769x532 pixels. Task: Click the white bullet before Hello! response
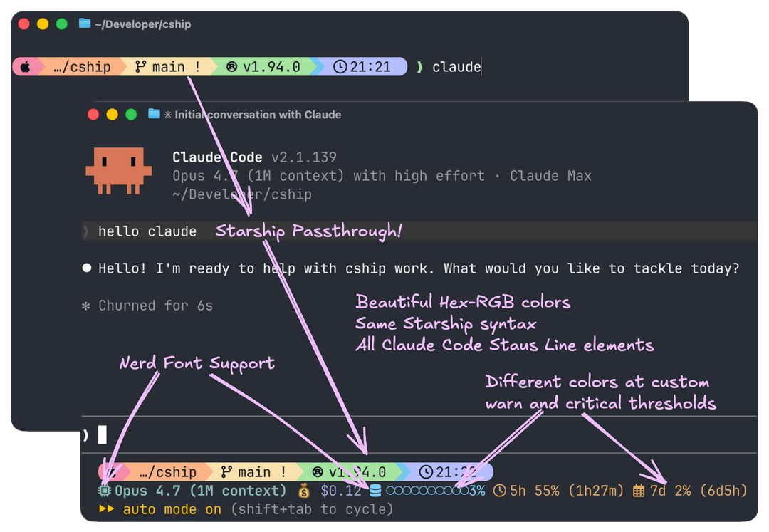87,268
